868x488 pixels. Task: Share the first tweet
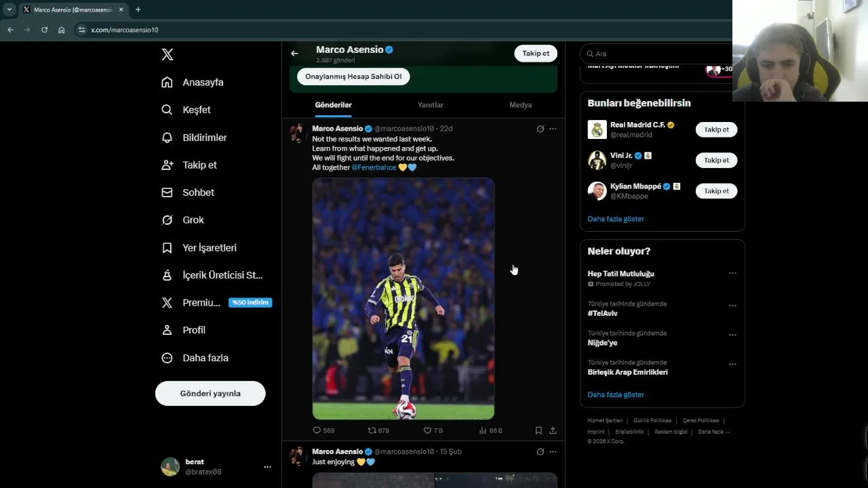coord(553,430)
